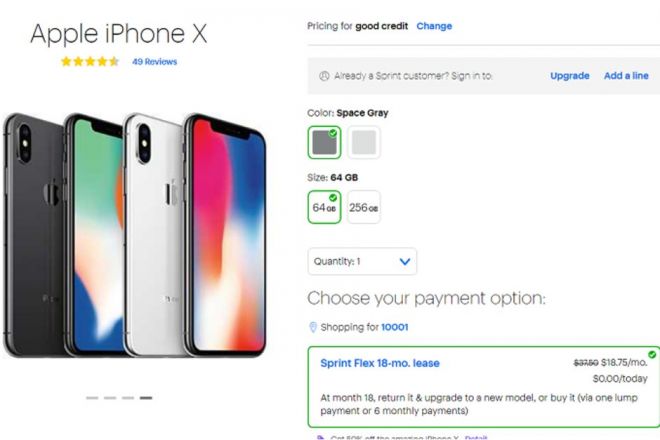Select the Sprint Flex 18-mo. lease payment option
Viewport: 660px width, 440px height.
pyautogui.click(x=484, y=387)
